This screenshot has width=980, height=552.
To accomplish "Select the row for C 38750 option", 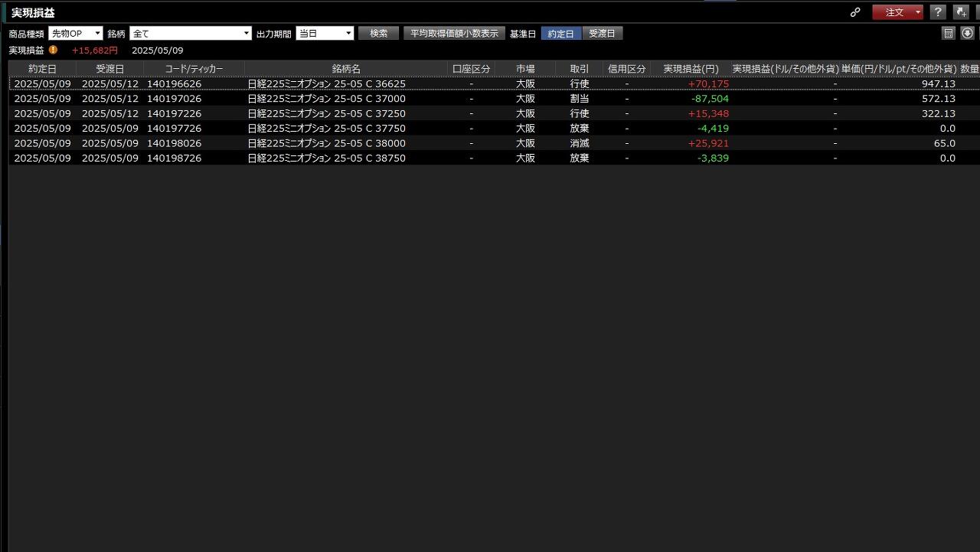I will coord(495,158).
